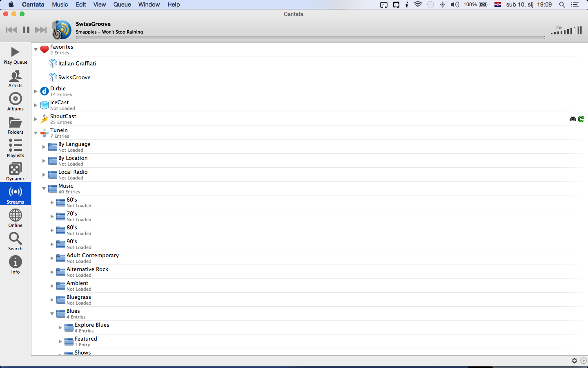Image resolution: width=588 pixels, height=368 pixels.
Task: Open macOS Notification Center icon
Action: (575, 4)
